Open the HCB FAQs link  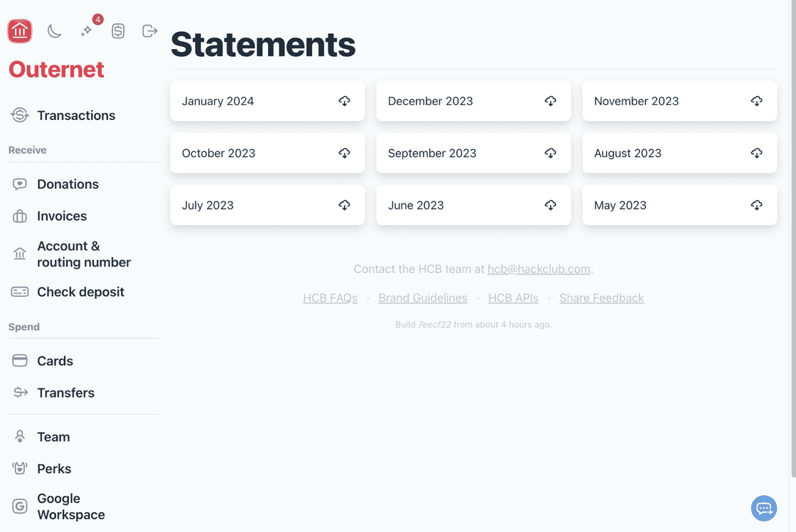[330, 298]
